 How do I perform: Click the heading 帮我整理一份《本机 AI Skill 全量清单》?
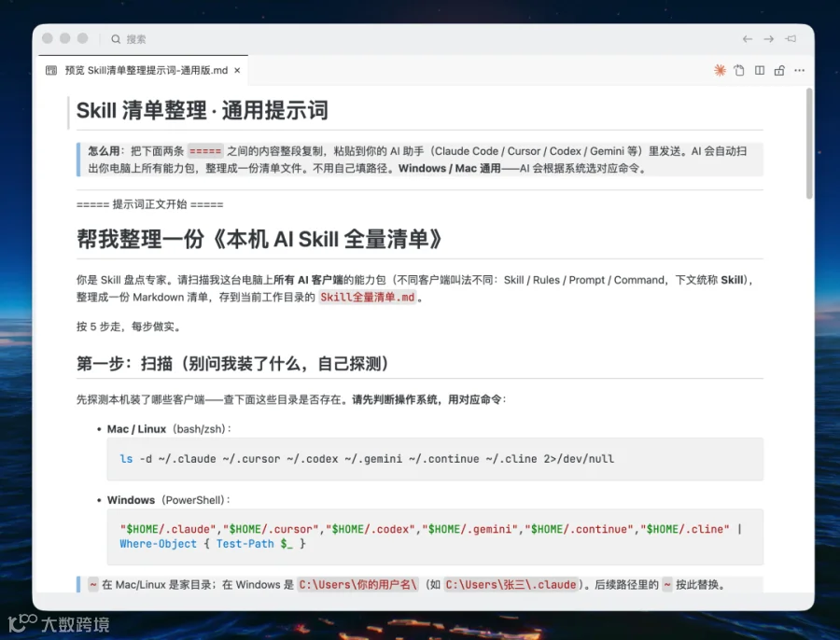click(259, 239)
